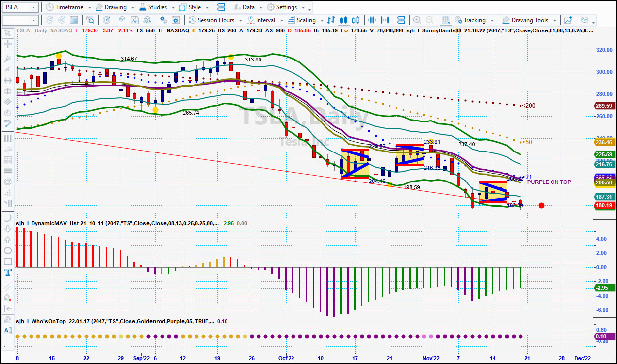Click the 237.40 price annotation

[x=466, y=144]
